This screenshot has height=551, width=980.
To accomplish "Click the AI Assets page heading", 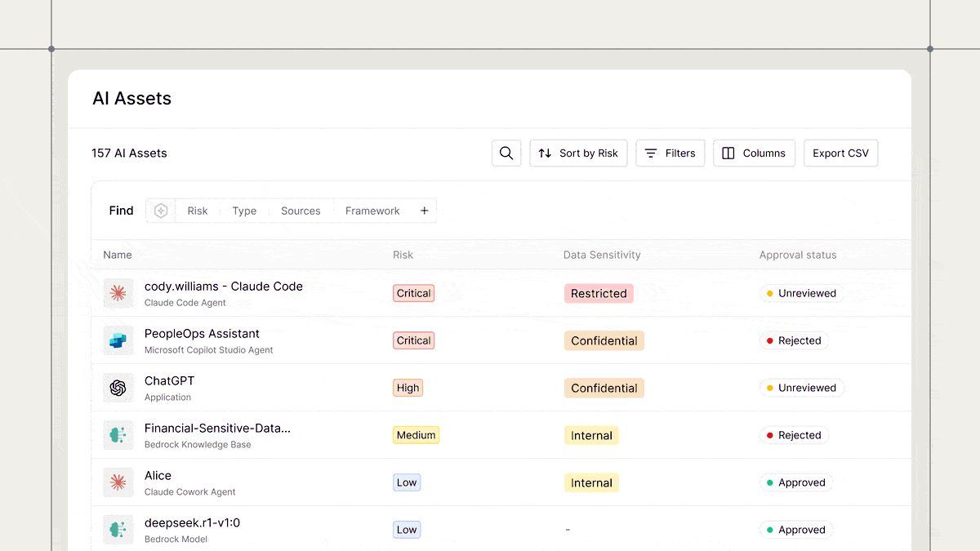I will 132,99.
